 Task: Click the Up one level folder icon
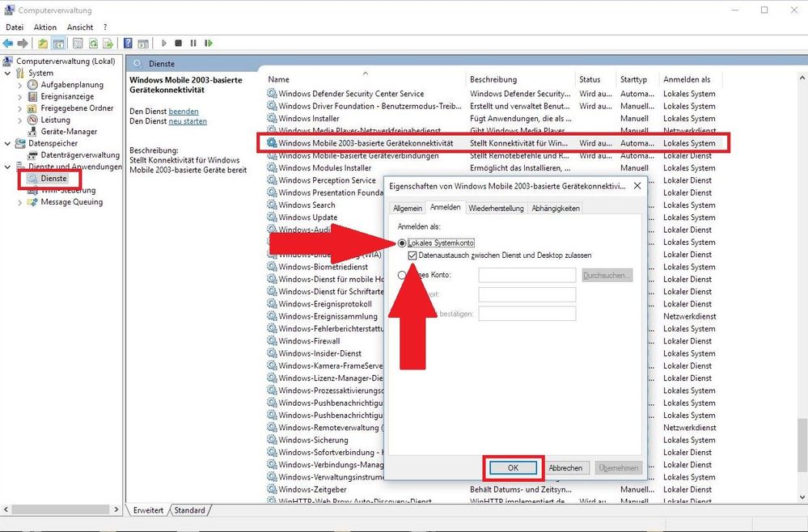[43, 43]
